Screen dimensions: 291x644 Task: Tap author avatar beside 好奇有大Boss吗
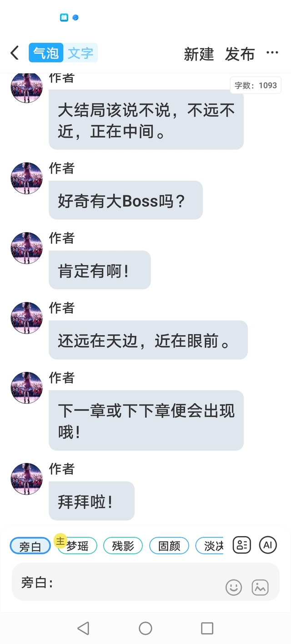click(27, 178)
